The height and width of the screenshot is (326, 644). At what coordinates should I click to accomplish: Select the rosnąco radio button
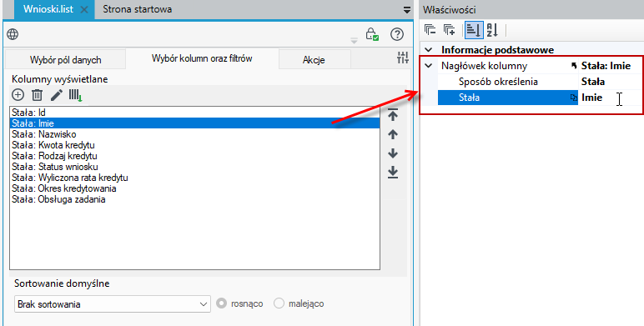[221, 303]
